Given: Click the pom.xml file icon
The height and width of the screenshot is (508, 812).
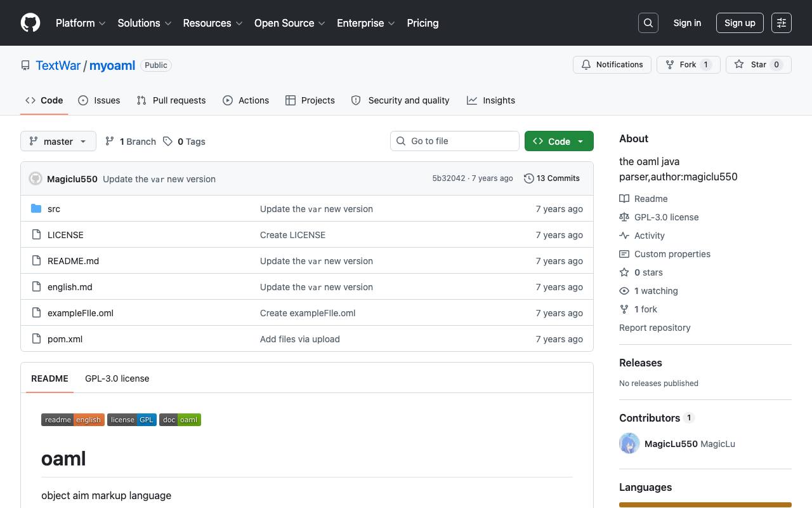Looking at the screenshot, I should tap(36, 339).
